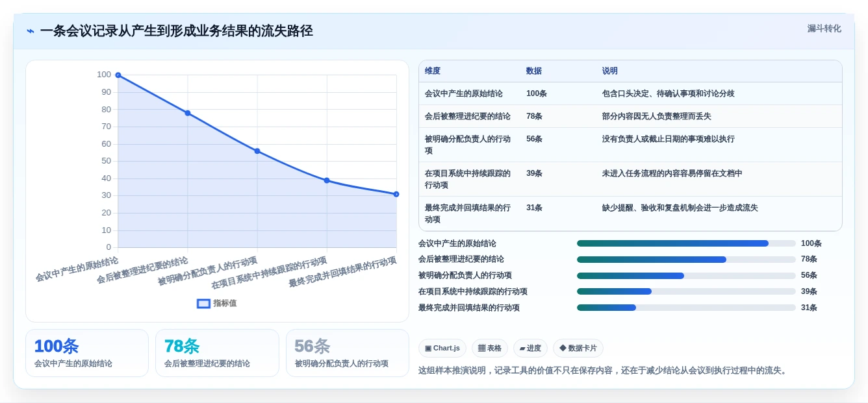
Task: Click the 漏斗转化 tag in the header
Action: (824, 29)
